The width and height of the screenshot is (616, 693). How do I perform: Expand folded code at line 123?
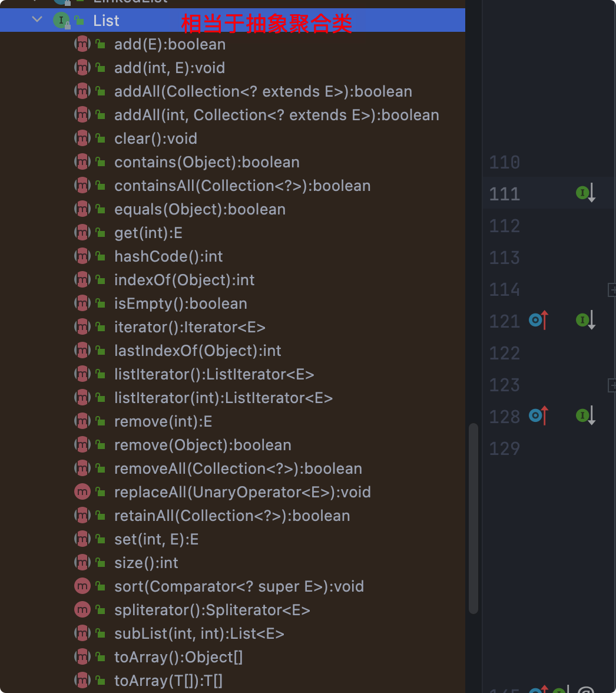pos(612,385)
